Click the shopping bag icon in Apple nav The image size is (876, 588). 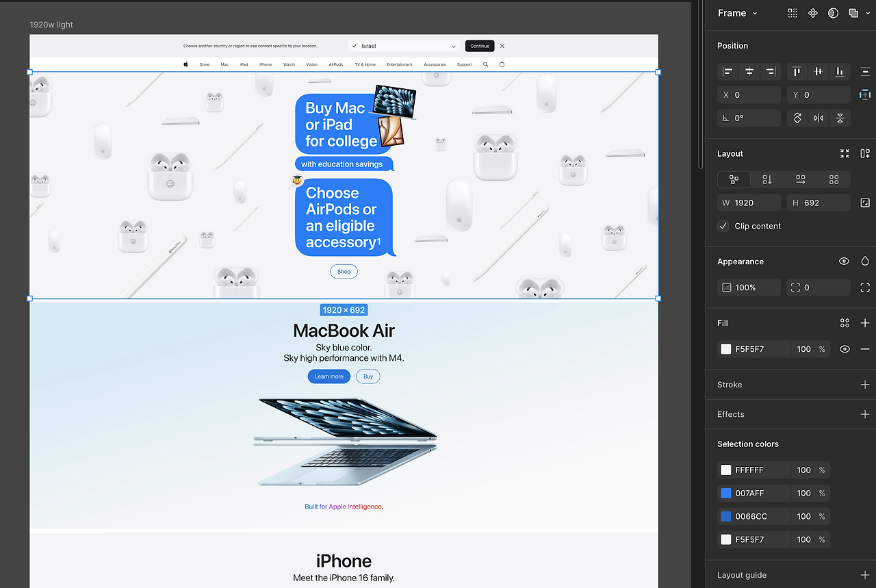502,64
